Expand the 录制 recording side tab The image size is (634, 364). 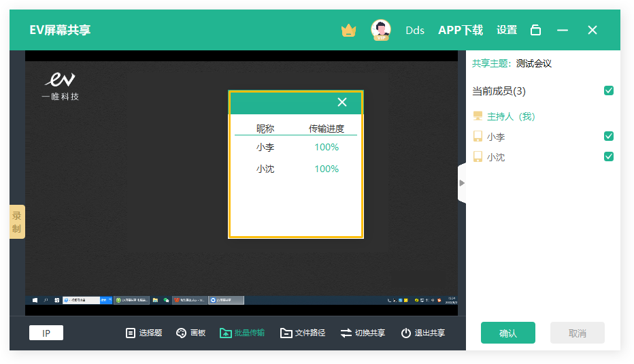(17, 222)
